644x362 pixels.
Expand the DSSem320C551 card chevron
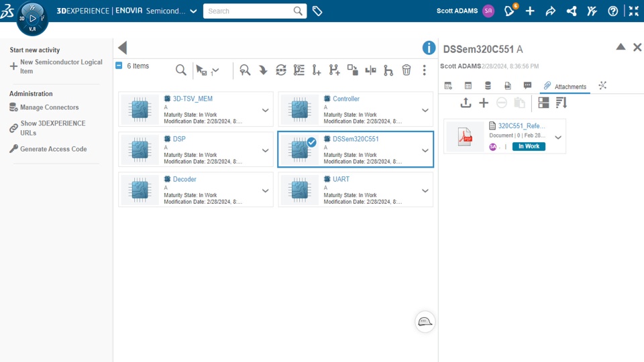coord(425,150)
